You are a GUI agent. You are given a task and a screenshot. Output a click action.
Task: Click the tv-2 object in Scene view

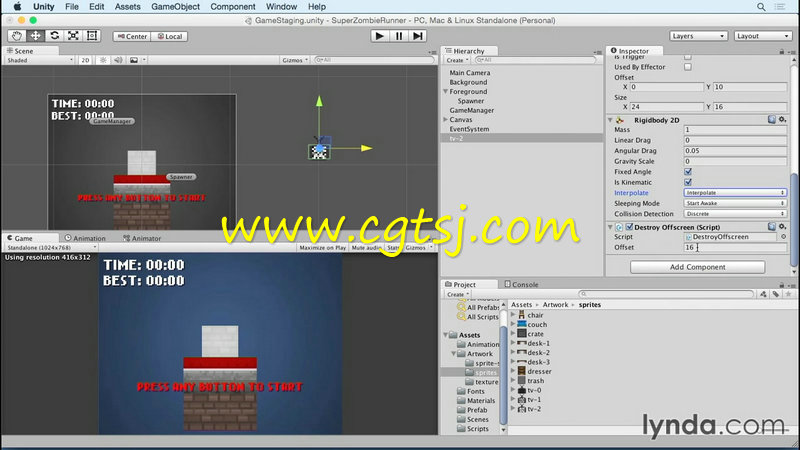point(319,152)
